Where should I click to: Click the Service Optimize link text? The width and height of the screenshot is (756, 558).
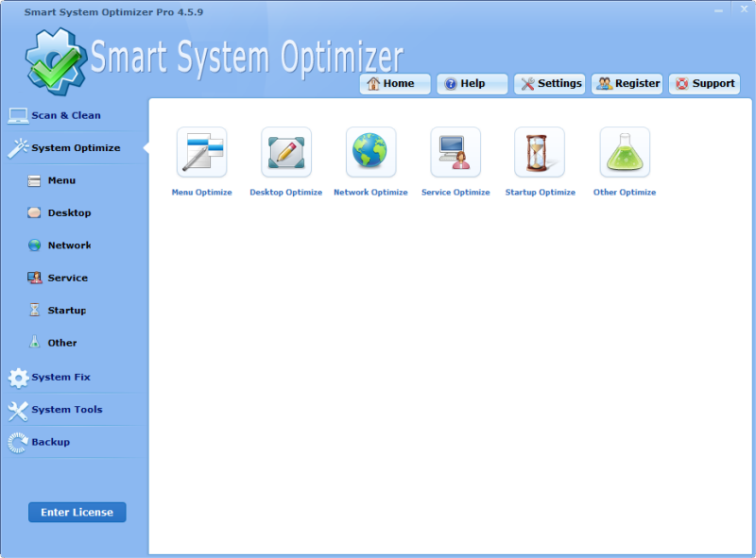[455, 193]
